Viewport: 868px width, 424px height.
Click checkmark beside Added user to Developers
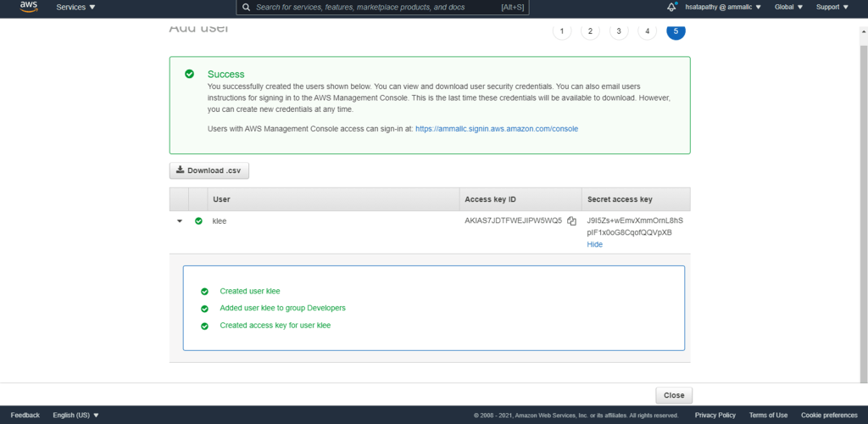coord(204,309)
